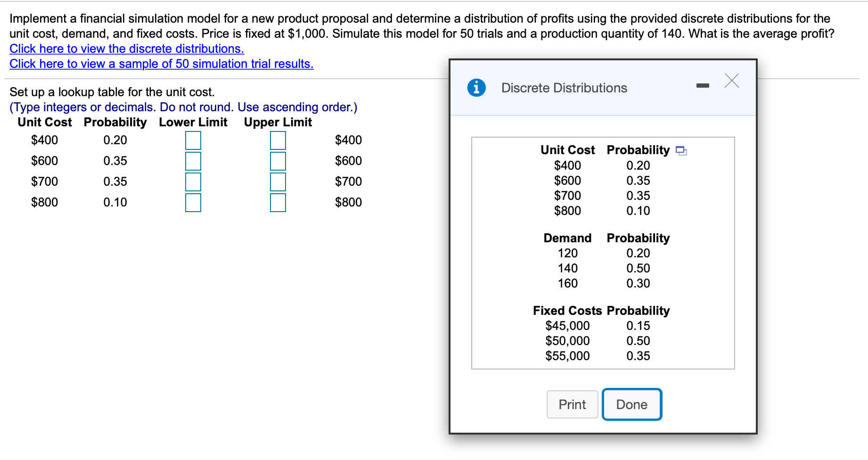Click the Upper Limit box for the $700 row

(278, 181)
